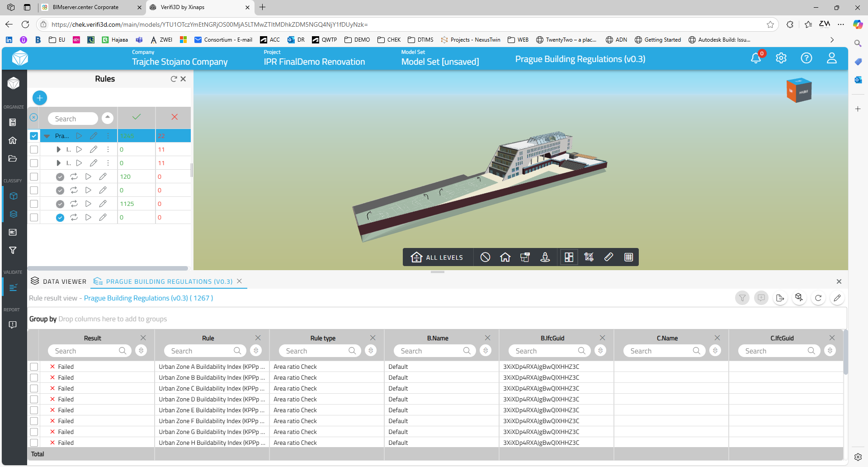Click the blue add rule plus button

[40, 98]
